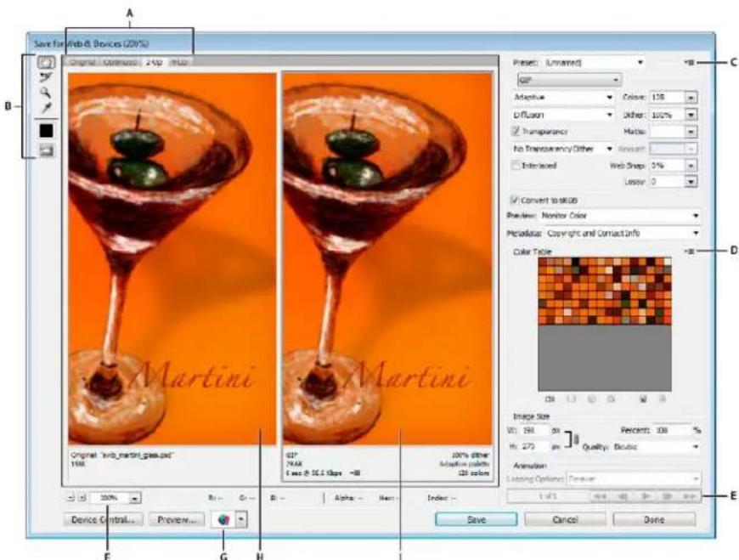Pick the top-right swatch in the color table
The width and height of the screenshot is (739, 560).
[x=667, y=262]
